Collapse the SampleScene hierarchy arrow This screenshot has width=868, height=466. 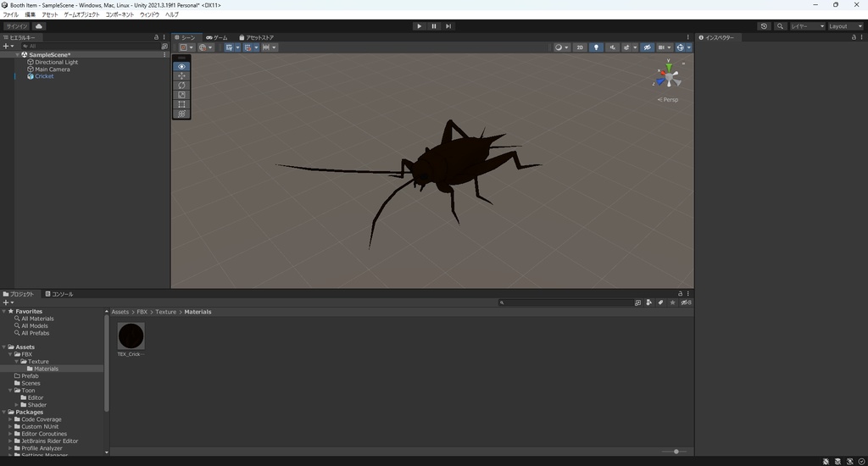[17, 55]
